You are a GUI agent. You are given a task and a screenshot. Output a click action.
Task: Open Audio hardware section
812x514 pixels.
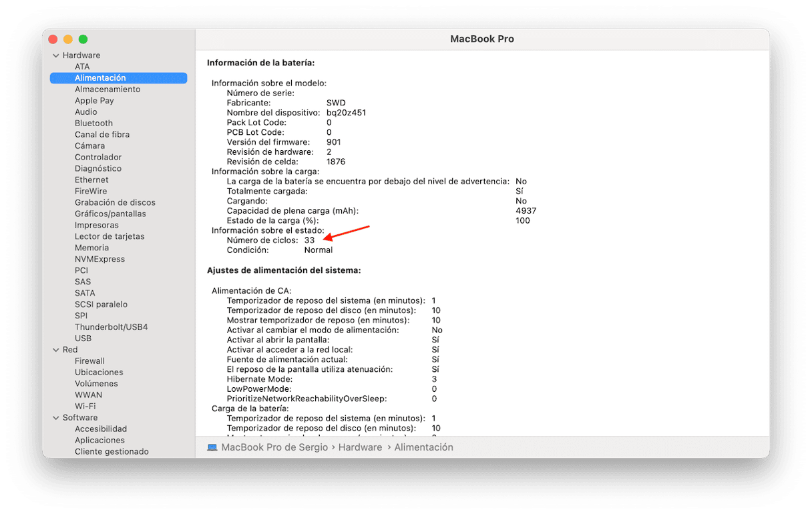(85, 112)
